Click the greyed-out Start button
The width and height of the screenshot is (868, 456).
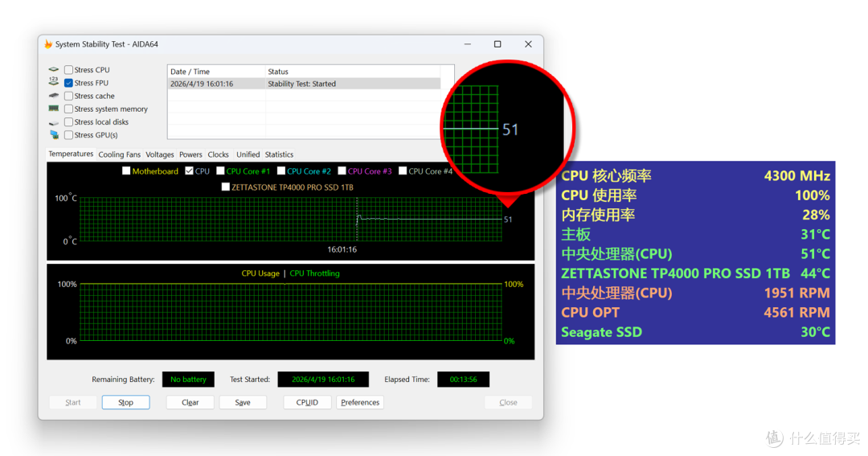pyautogui.click(x=73, y=402)
